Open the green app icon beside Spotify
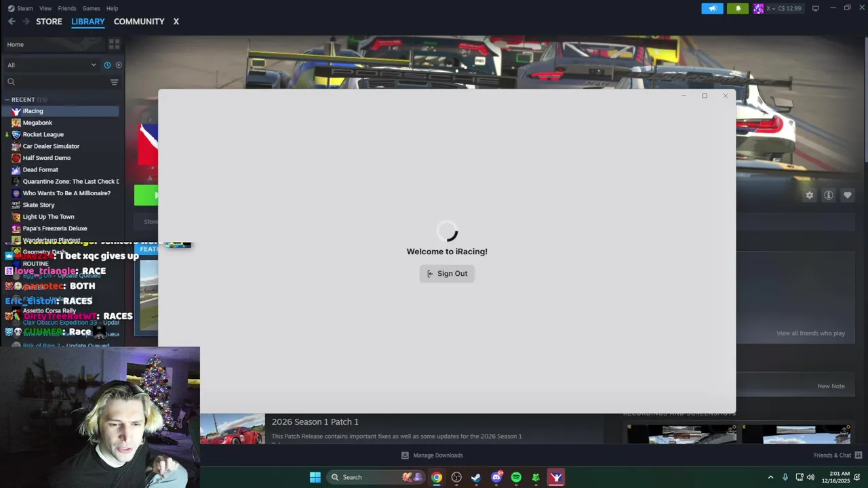The image size is (868, 488). 536,477
